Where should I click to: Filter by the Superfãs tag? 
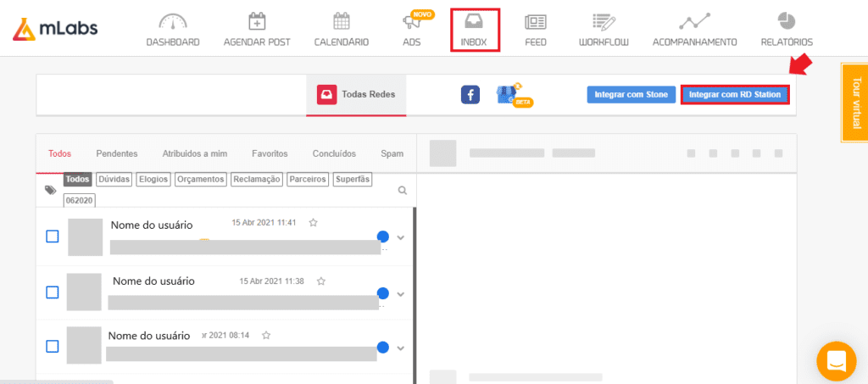pyautogui.click(x=353, y=179)
